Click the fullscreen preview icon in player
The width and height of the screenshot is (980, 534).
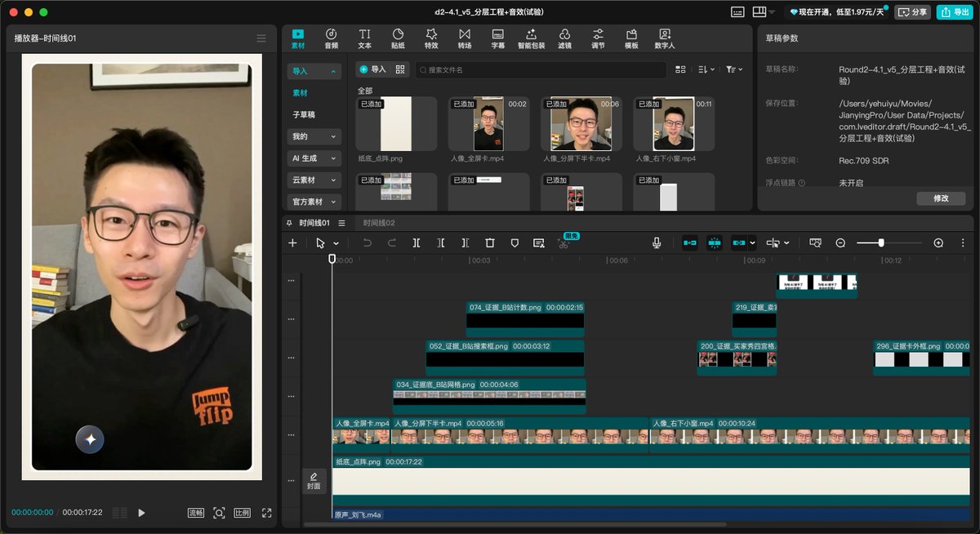pyautogui.click(x=266, y=513)
